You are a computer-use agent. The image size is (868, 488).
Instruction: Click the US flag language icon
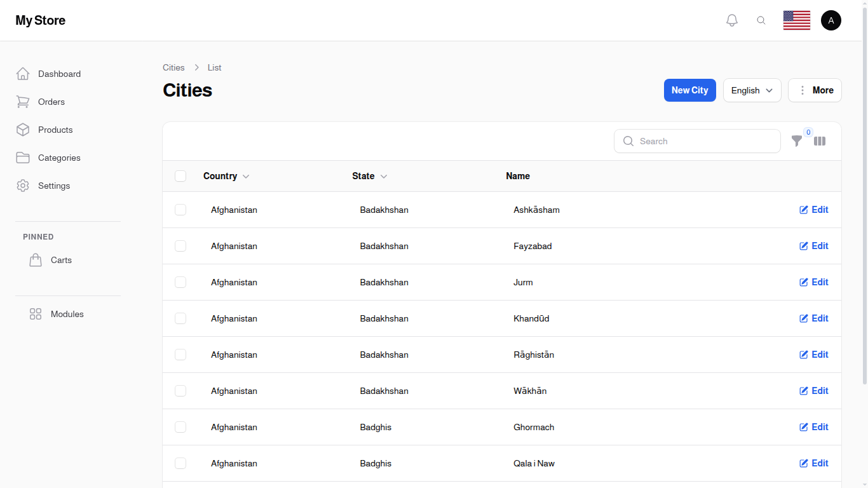tap(796, 20)
